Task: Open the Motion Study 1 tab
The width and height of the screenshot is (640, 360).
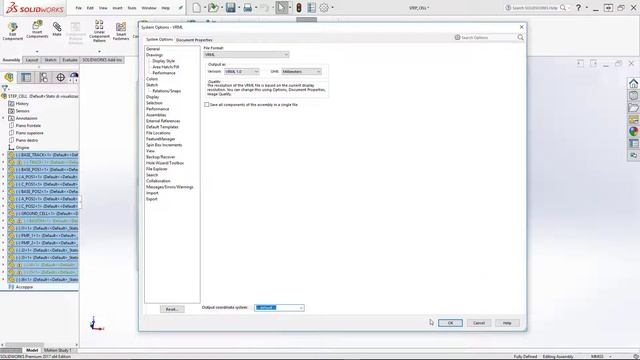Action: [x=57, y=350]
